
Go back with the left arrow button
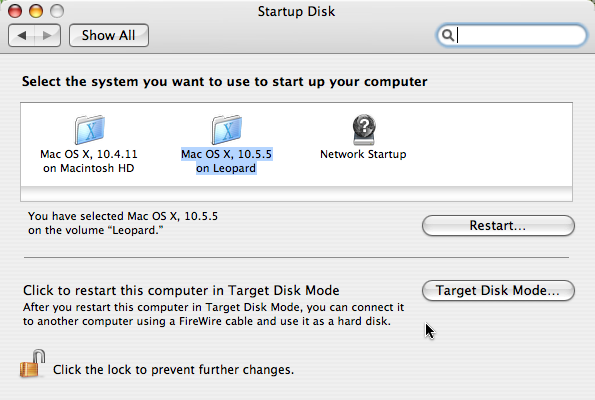(22, 35)
